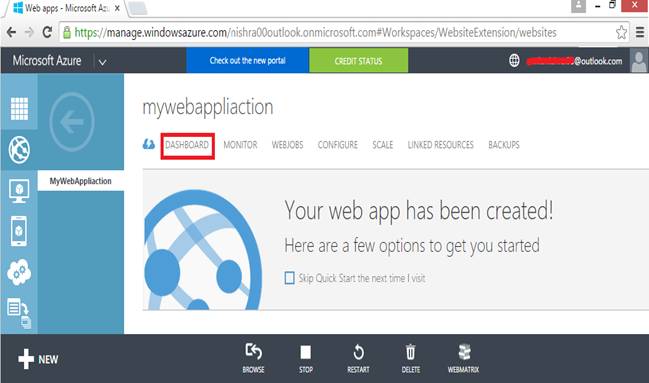Click the large web app globe illustration
The height and width of the screenshot is (383, 649).
(x=202, y=250)
